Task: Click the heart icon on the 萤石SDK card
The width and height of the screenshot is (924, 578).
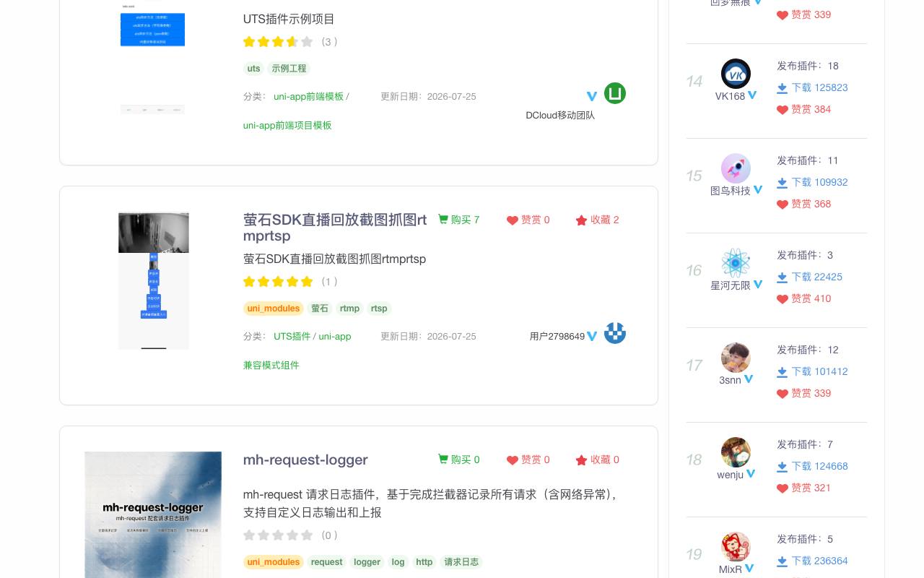Action: [513, 220]
